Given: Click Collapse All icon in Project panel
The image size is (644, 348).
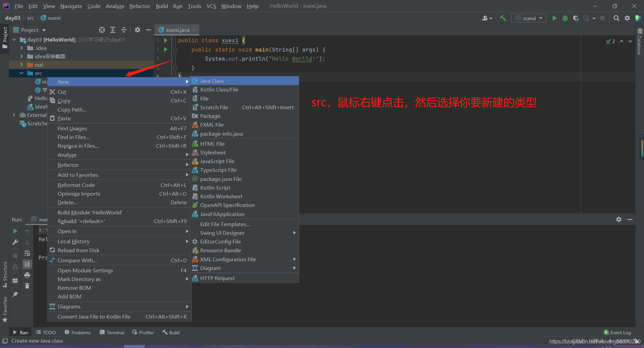Looking at the screenshot, I should (123, 30).
